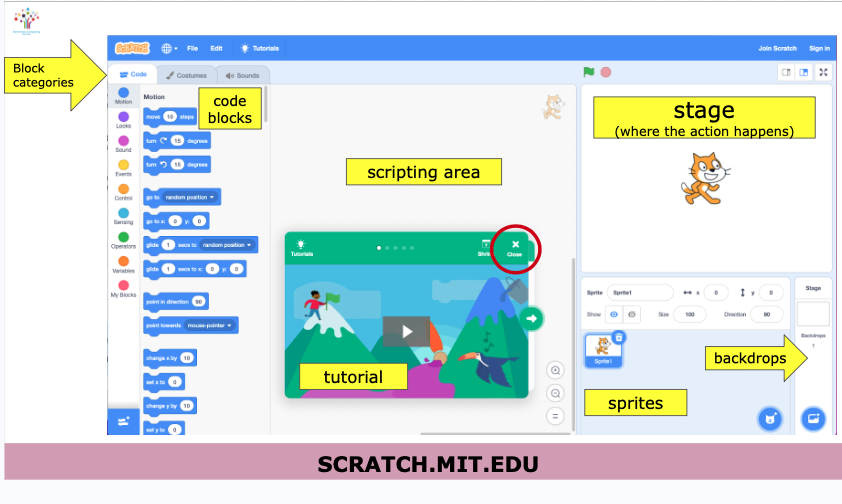Click the blocks palette scrollbar
The width and height of the screenshot is (842, 504).
pos(265,105)
